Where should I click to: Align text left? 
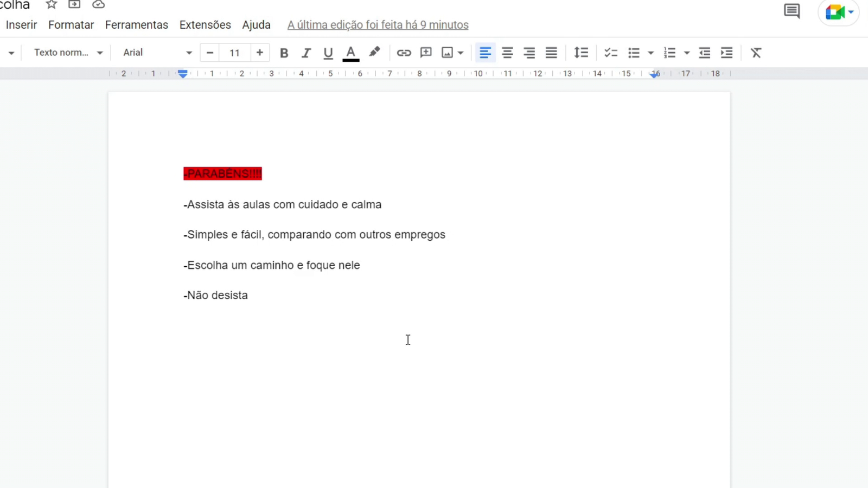[485, 53]
